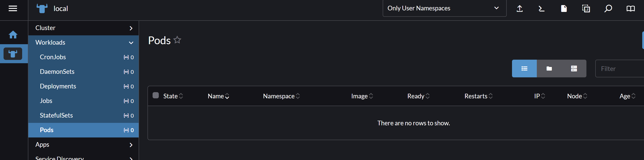Viewport: 644px width, 160px height.
Task: Expand the Apps section
Action: click(x=83, y=145)
